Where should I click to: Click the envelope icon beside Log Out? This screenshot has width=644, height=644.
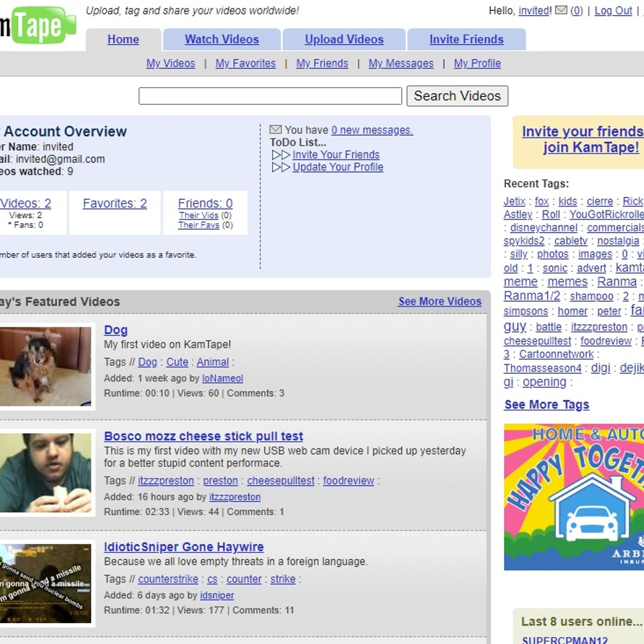tap(561, 10)
